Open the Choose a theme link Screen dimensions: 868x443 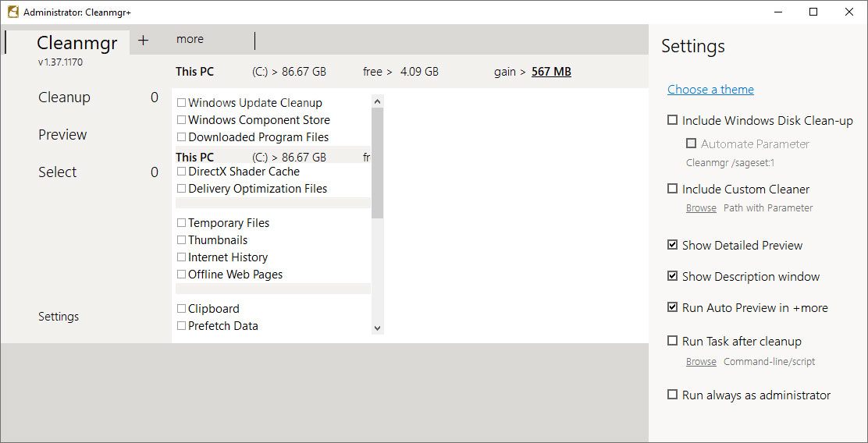pos(710,89)
